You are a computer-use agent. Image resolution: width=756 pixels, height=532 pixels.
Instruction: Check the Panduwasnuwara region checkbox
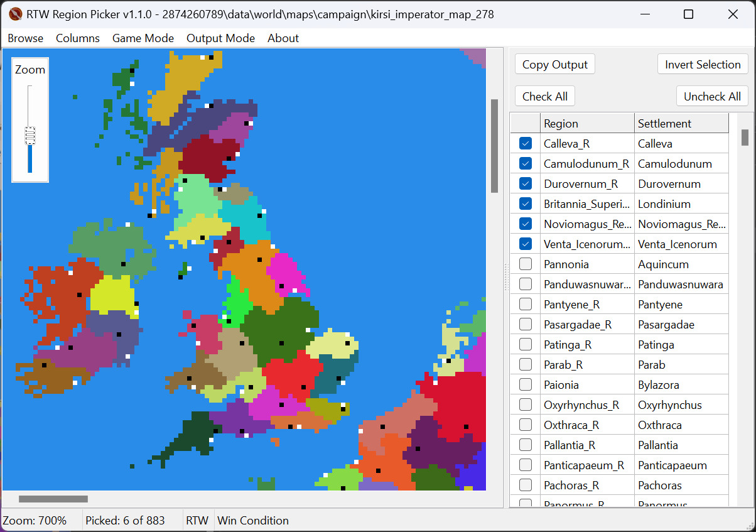pos(526,285)
